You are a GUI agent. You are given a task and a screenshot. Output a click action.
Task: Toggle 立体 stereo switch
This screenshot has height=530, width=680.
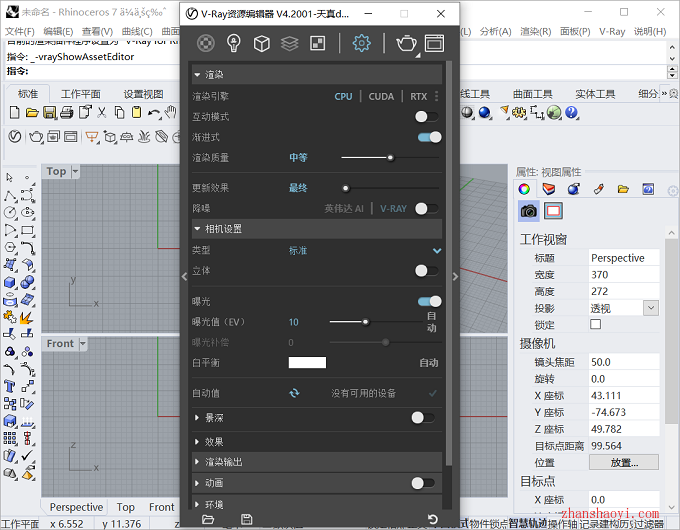click(427, 271)
